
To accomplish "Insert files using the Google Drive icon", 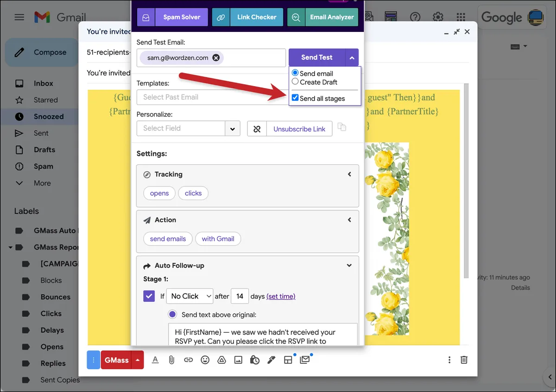I will [x=221, y=360].
